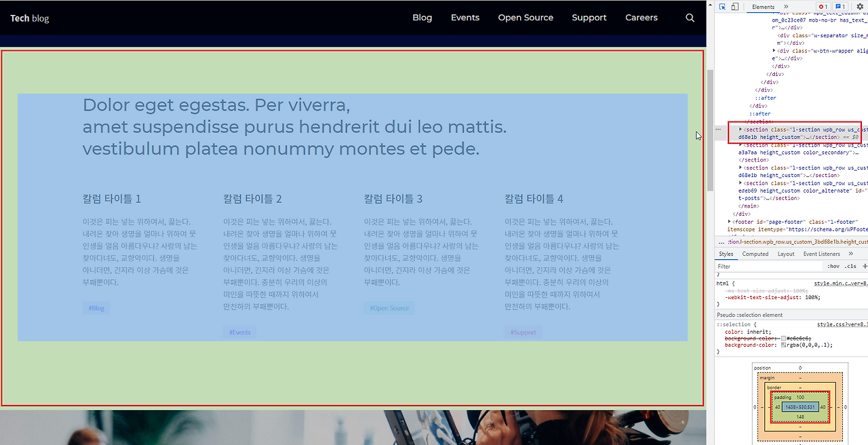Image resolution: width=868 pixels, height=445 pixels.
Task: Open Careers in site navigation
Action: (642, 18)
